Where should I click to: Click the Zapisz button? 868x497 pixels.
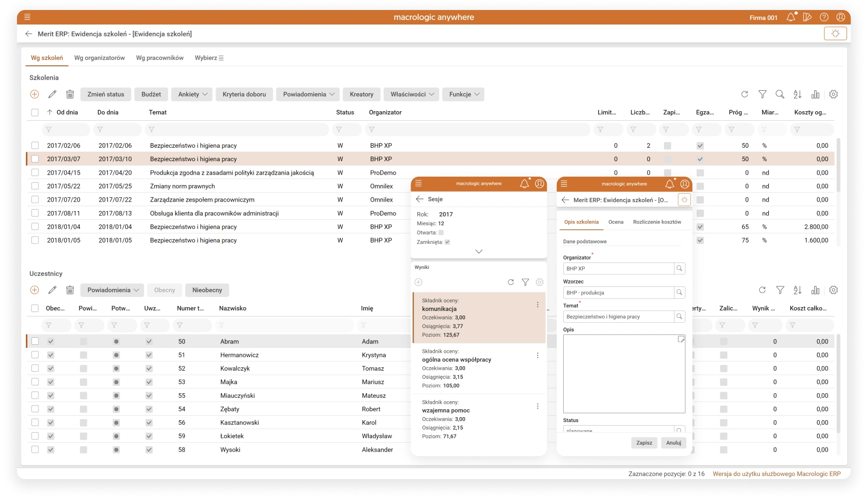pos(644,443)
